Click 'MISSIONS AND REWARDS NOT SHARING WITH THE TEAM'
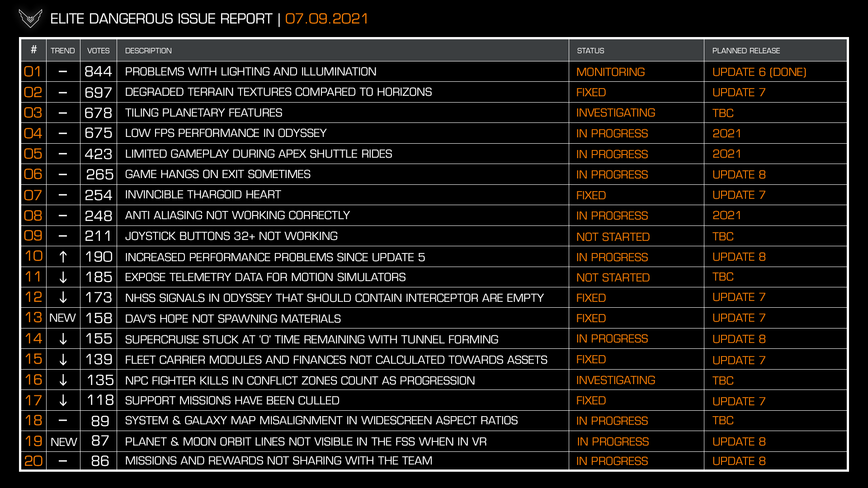This screenshot has height=488, width=868. point(279,460)
